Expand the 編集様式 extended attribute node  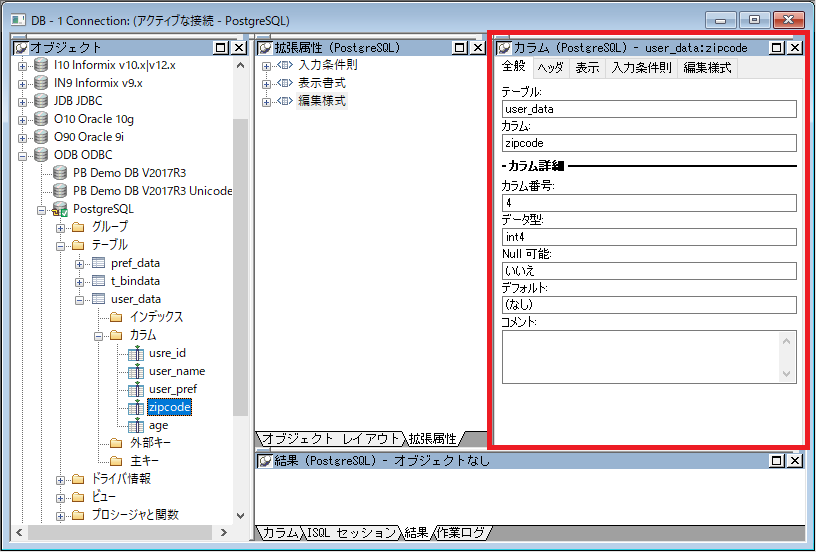tap(267, 101)
